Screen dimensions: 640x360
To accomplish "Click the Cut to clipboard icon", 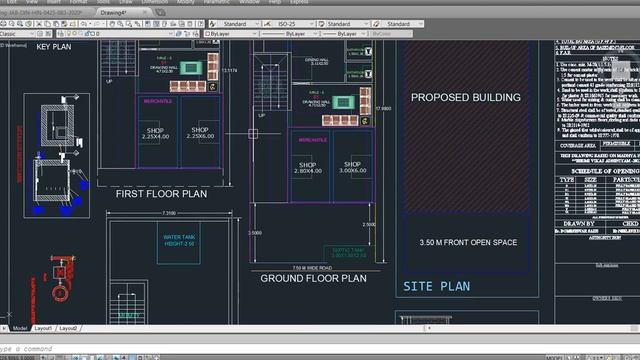I will (39, 24).
